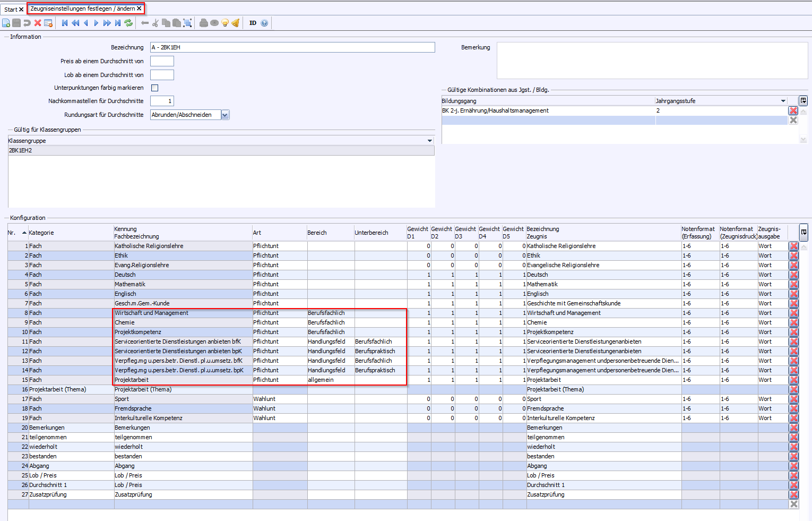Image resolution: width=812 pixels, height=521 pixels.
Task: Jump to the first record
Action: point(65,23)
